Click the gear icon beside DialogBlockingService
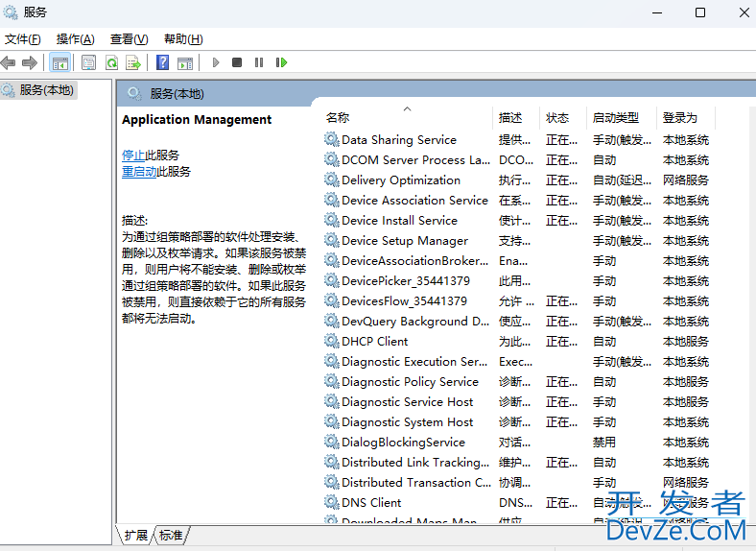The image size is (756, 551). coord(332,442)
